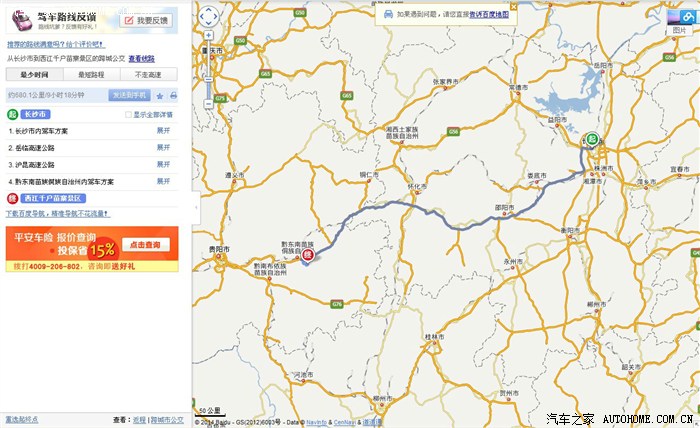Zoom out with the minus button

[209, 101]
